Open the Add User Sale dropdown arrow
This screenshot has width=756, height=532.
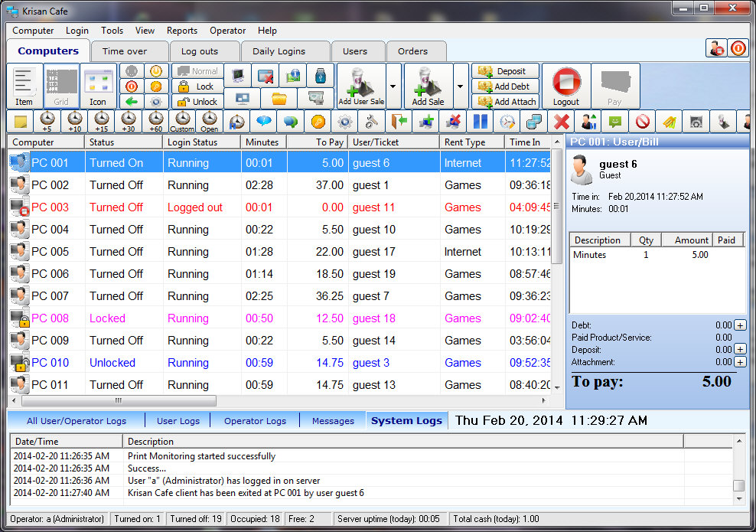[x=393, y=86]
